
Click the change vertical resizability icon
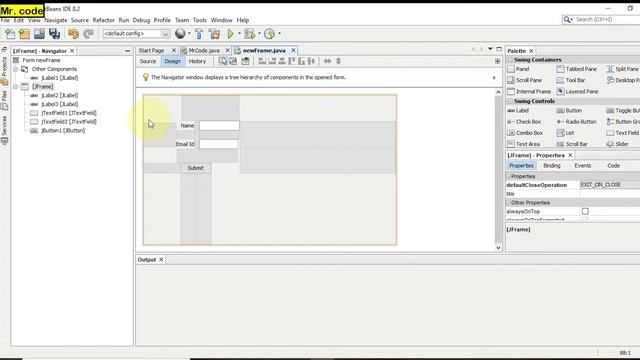(x=338, y=61)
